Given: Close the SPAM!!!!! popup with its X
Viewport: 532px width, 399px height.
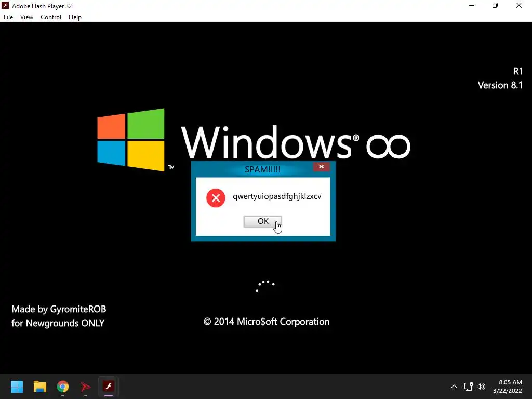Looking at the screenshot, I should coord(321,167).
